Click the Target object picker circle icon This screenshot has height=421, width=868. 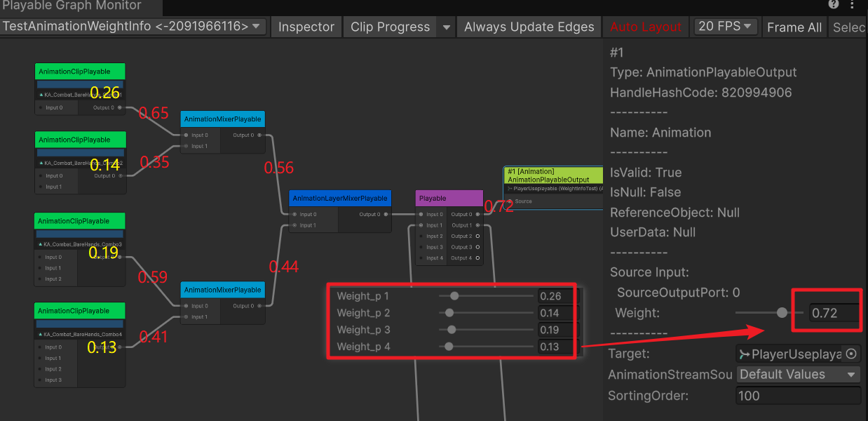[851, 354]
